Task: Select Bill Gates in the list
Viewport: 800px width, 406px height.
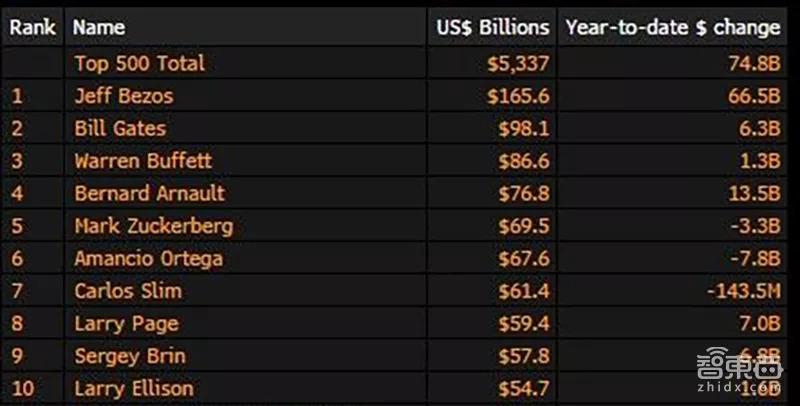Action: [x=120, y=128]
